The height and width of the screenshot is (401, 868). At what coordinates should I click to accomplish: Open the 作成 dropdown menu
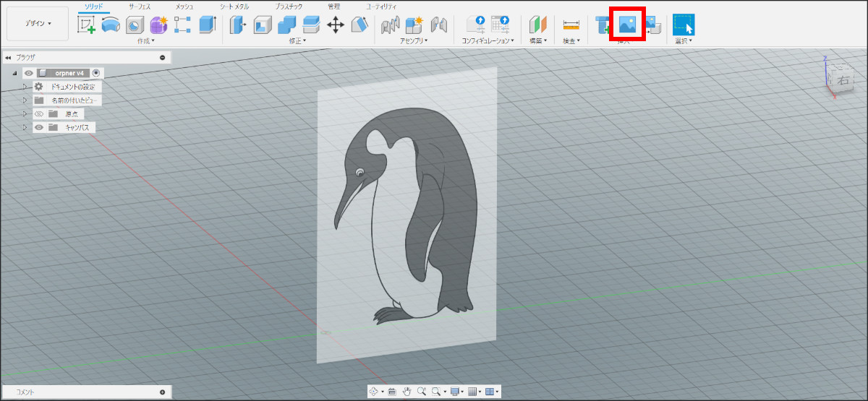click(x=145, y=41)
